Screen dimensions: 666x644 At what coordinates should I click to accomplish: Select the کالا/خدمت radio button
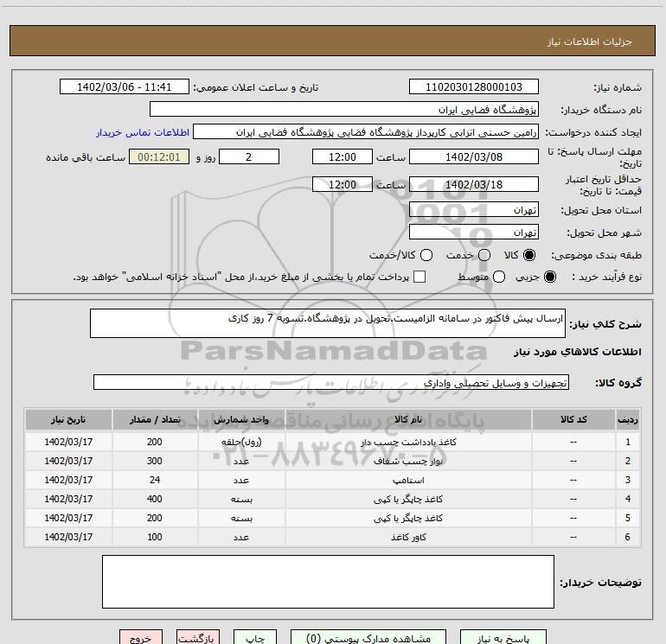(426, 255)
